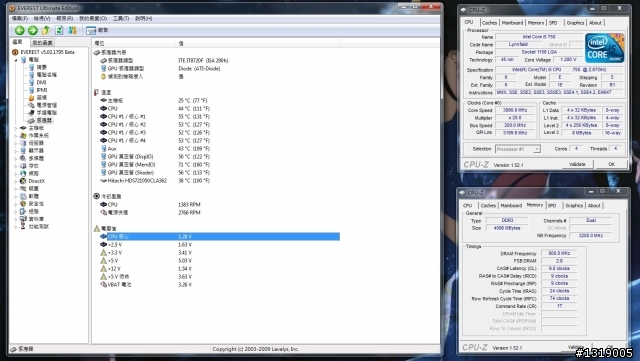This screenshot has width=640, height=361.
Task: Click the 網路 network globe icon in tree
Action: [x=23, y=174]
